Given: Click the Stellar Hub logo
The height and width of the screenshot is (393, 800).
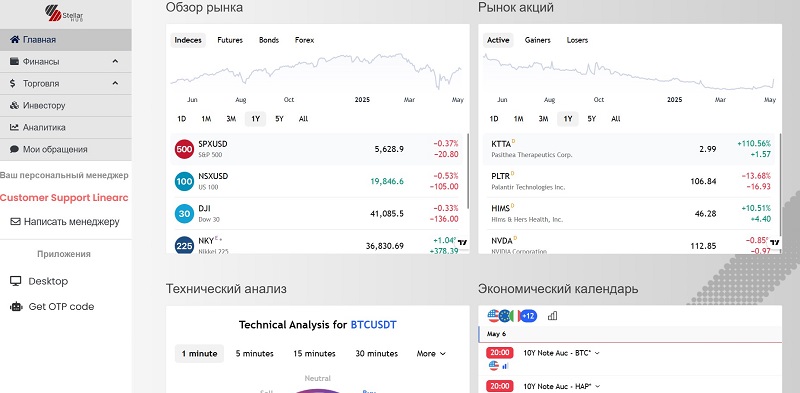Looking at the screenshot, I should [64, 13].
